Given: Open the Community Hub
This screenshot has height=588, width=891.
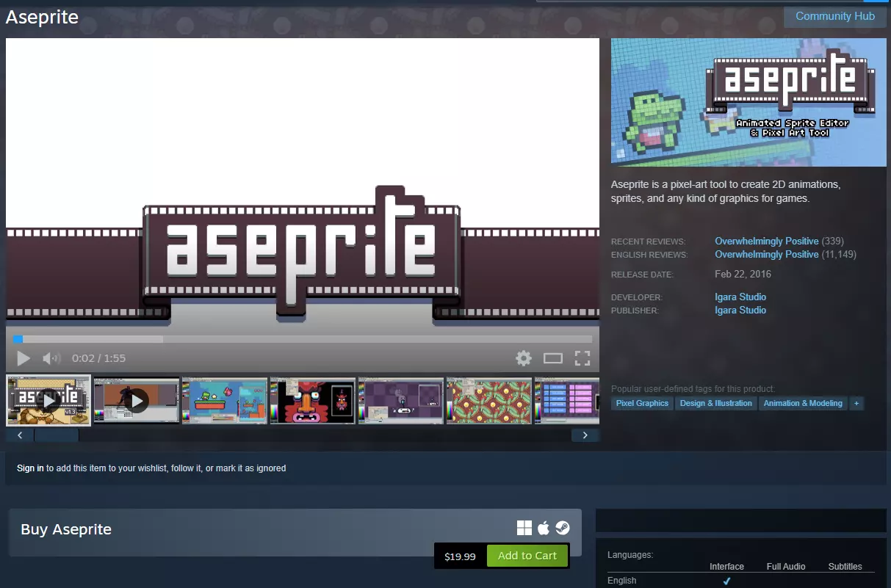Looking at the screenshot, I should (x=835, y=16).
